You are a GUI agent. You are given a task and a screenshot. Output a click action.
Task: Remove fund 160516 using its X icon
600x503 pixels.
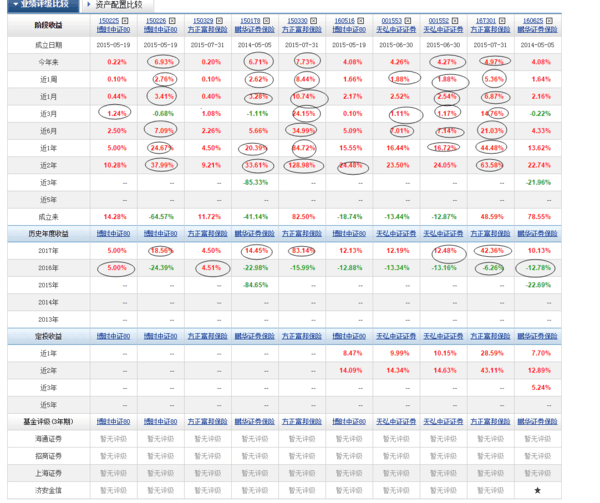coord(360,21)
